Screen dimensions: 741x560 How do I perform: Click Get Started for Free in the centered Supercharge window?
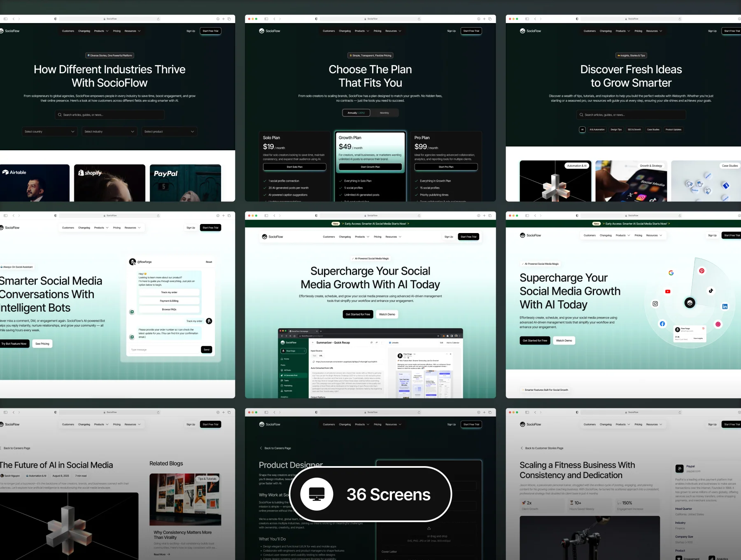[x=358, y=314]
